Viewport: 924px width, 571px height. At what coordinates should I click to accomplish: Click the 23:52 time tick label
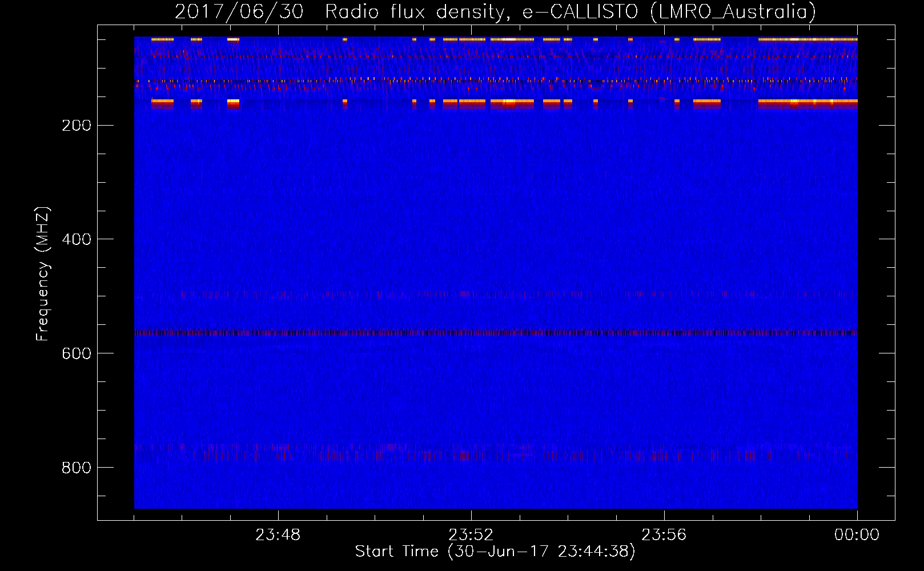coord(471,534)
